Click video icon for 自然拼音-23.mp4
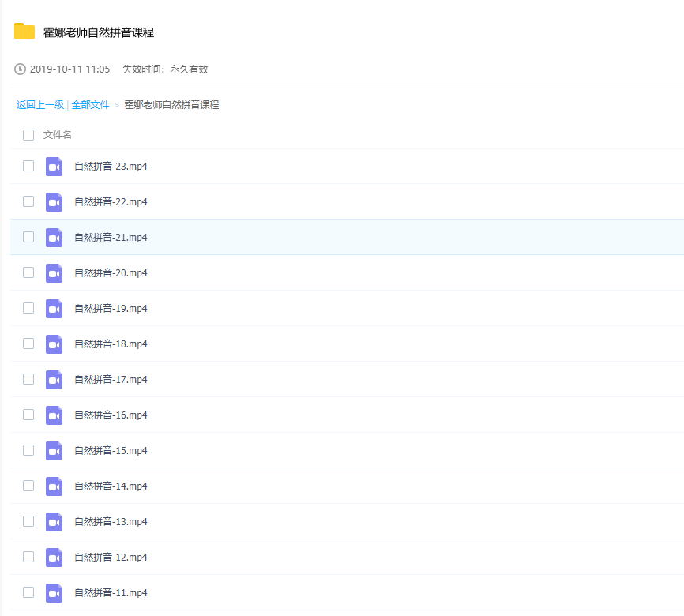Viewport: 684px width, 616px height. tap(54, 167)
